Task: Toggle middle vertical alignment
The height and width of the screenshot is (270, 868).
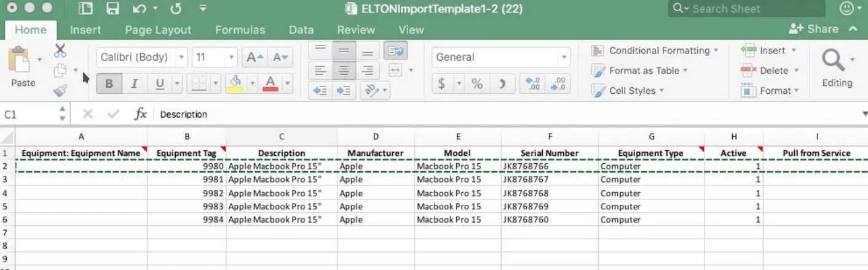Action: click(x=343, y=50)
